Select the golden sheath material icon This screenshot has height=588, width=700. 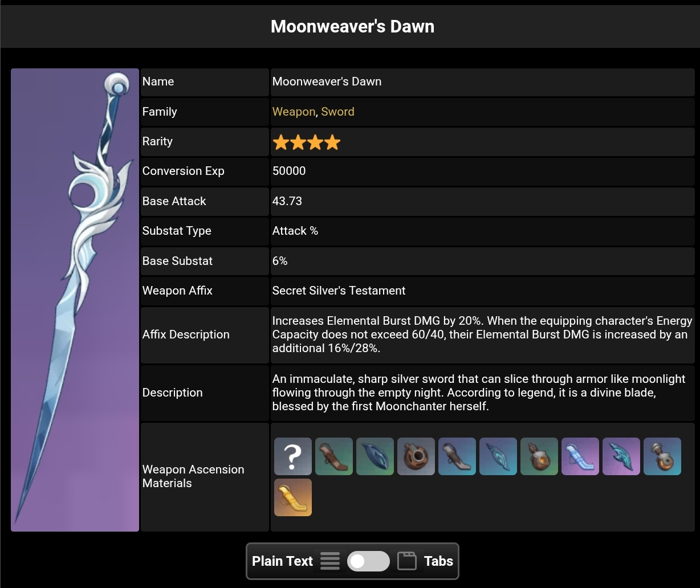click(293, 497)
